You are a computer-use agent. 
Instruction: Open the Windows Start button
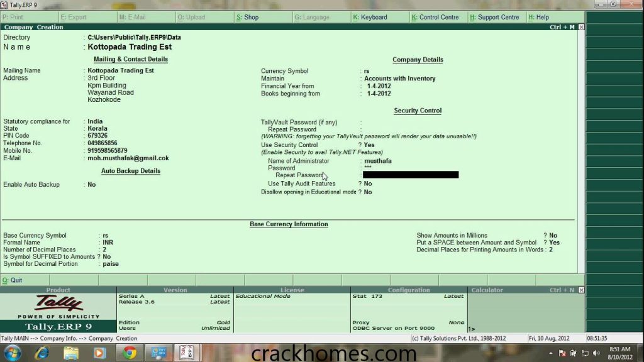(13, 353)
